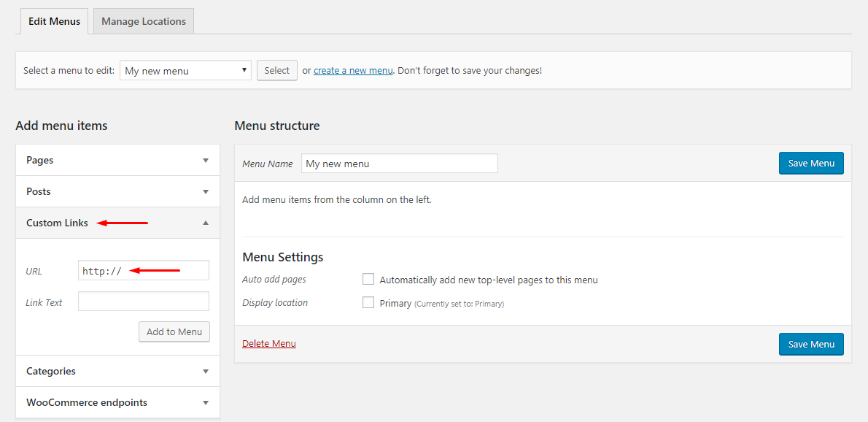Check the Primary display location box
868x422 pixels.
coord(368,302)
